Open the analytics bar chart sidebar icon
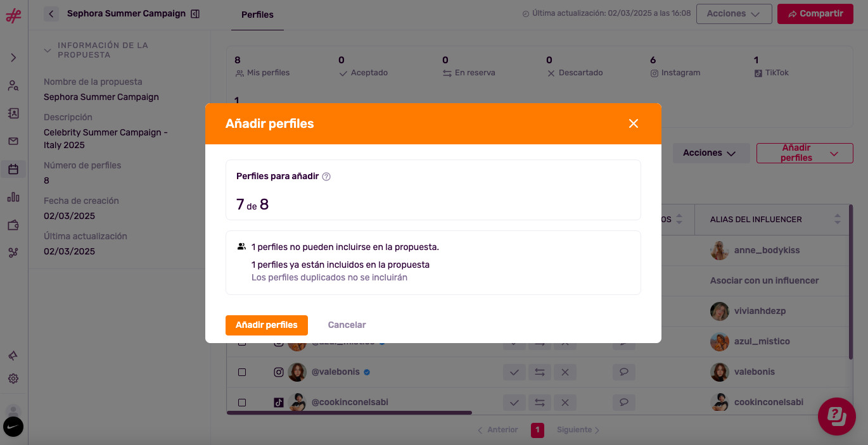This screenshot has width=868, height=445. point(13,197)
